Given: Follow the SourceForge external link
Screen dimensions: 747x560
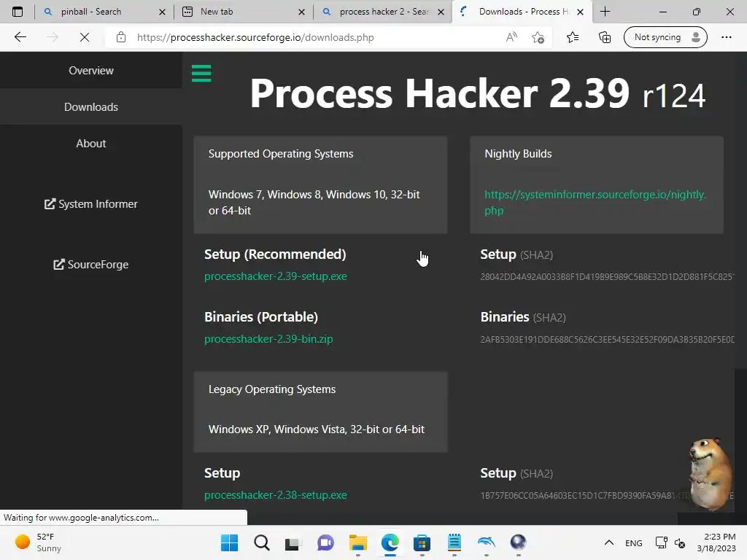Looking at the screenshot, I should 91,264.
